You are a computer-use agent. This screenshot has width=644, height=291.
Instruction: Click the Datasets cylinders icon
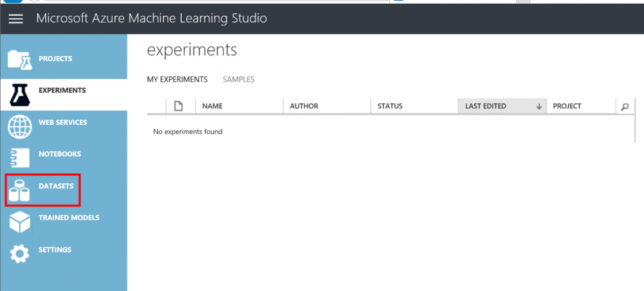coord(19,190)
